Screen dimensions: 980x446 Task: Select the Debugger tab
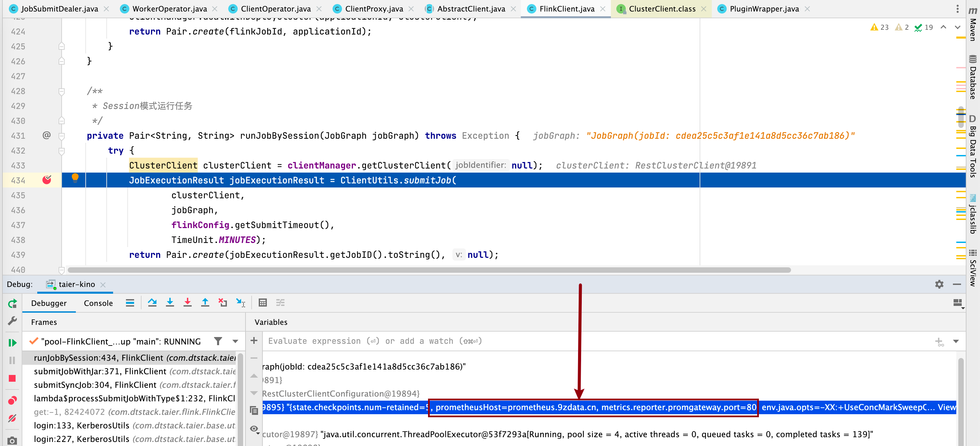click(x=49, y=303)
